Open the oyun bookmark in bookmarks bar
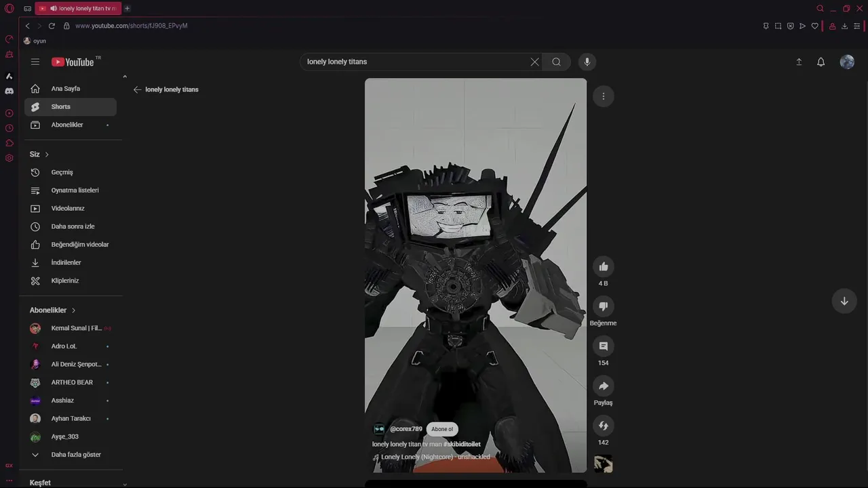 tap(35, 41)
